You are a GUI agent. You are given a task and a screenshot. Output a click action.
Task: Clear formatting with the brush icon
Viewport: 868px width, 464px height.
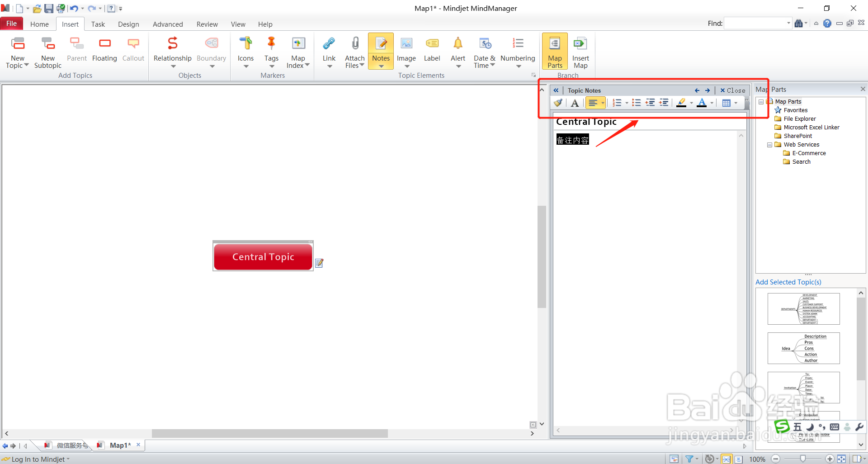pos(558,103)
